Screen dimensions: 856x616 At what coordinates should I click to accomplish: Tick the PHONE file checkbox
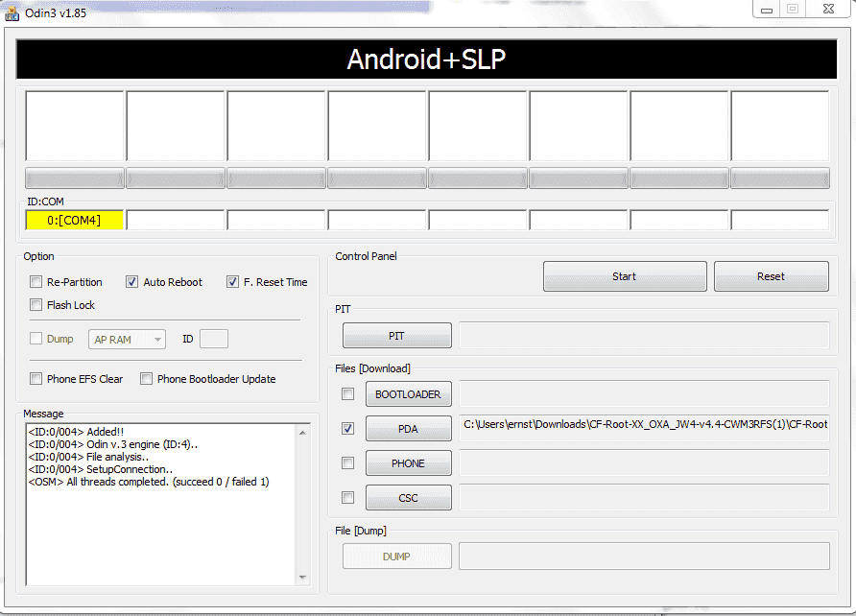(x=347, y=463)
